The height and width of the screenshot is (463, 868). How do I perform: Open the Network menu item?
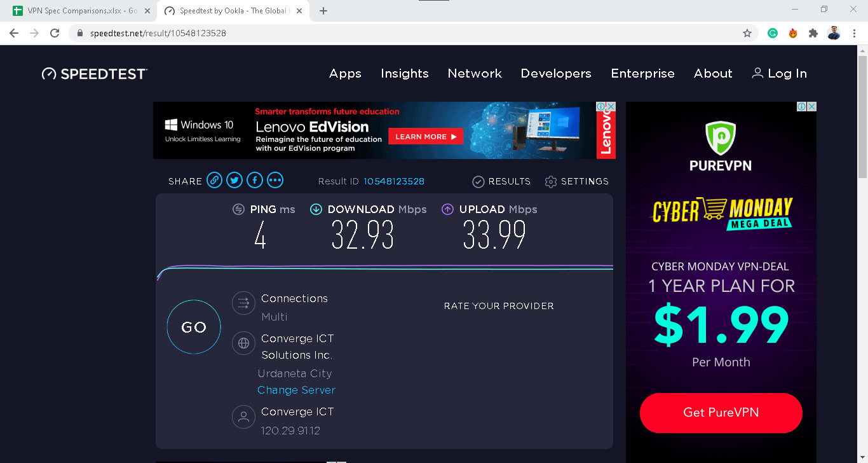point(475,74)
